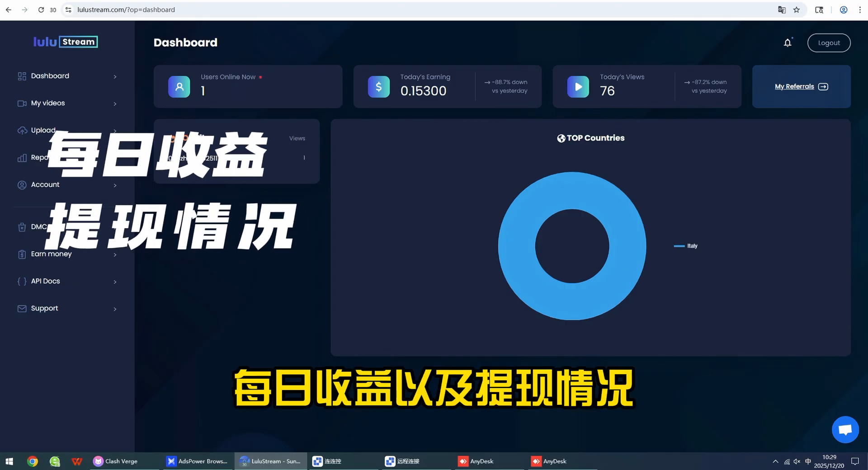868x470 pixels.
Task: Open the Windows Start menu
Action: click(9, 461)
